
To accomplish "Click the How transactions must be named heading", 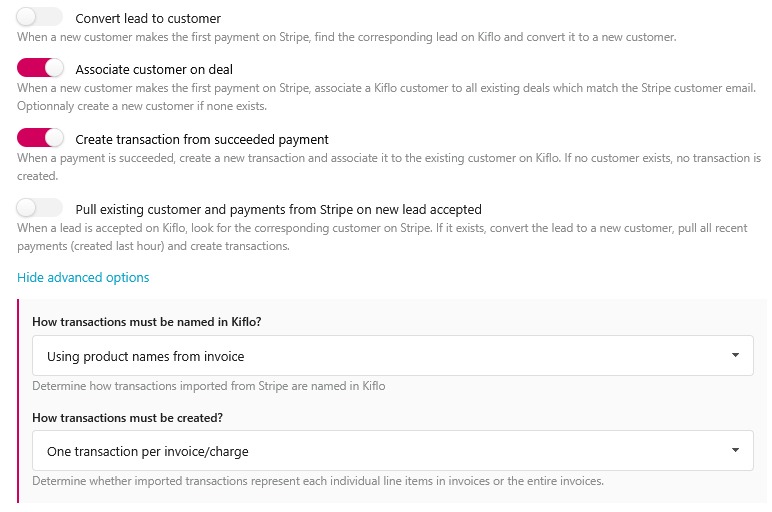I will pyautogui.click(x=145, y=322).
